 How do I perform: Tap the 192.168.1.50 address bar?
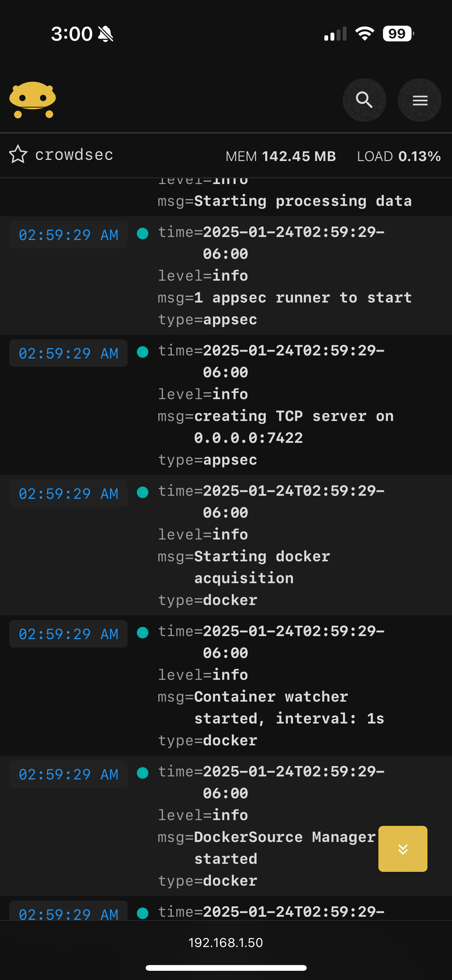pyautogui.click(x=225, y=942)
